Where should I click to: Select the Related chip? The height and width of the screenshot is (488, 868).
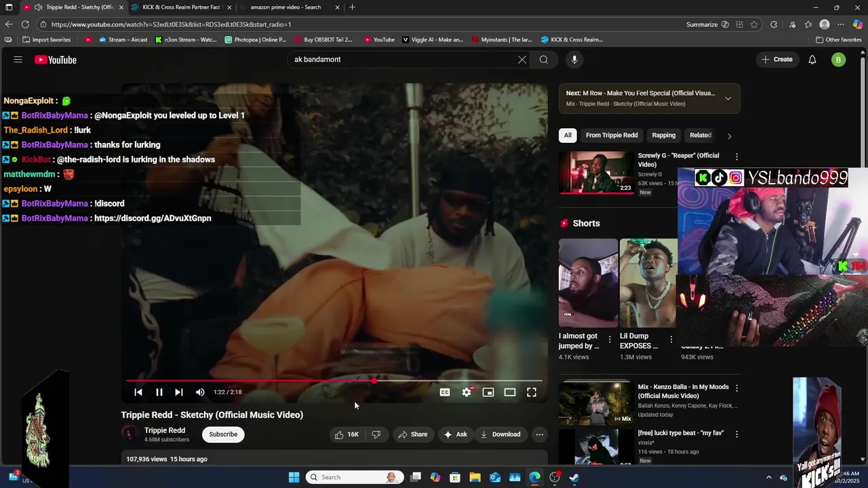coord(701,135)
